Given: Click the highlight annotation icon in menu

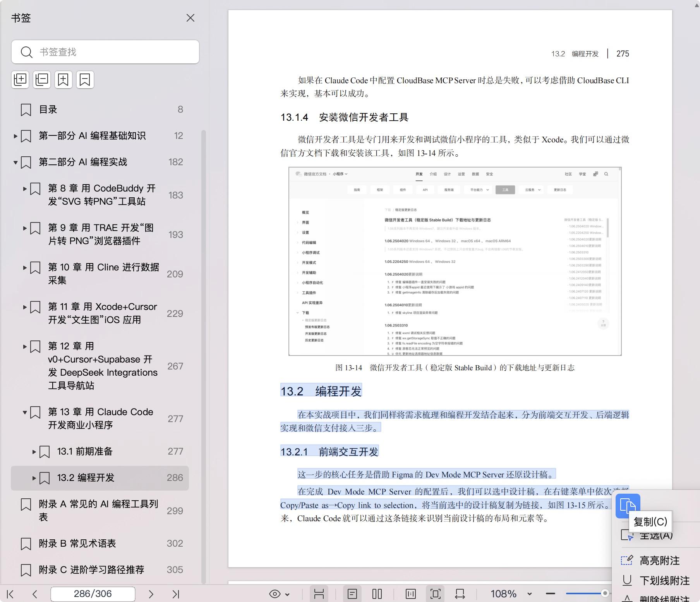Looking at the screenshot, I should coord(627,560).
